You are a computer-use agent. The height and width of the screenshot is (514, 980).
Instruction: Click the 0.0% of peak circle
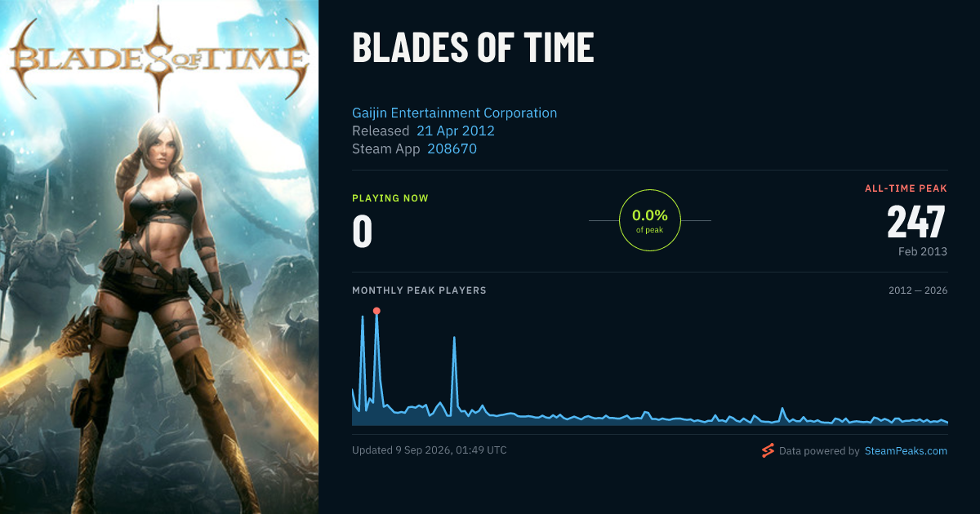pos(650,220)
